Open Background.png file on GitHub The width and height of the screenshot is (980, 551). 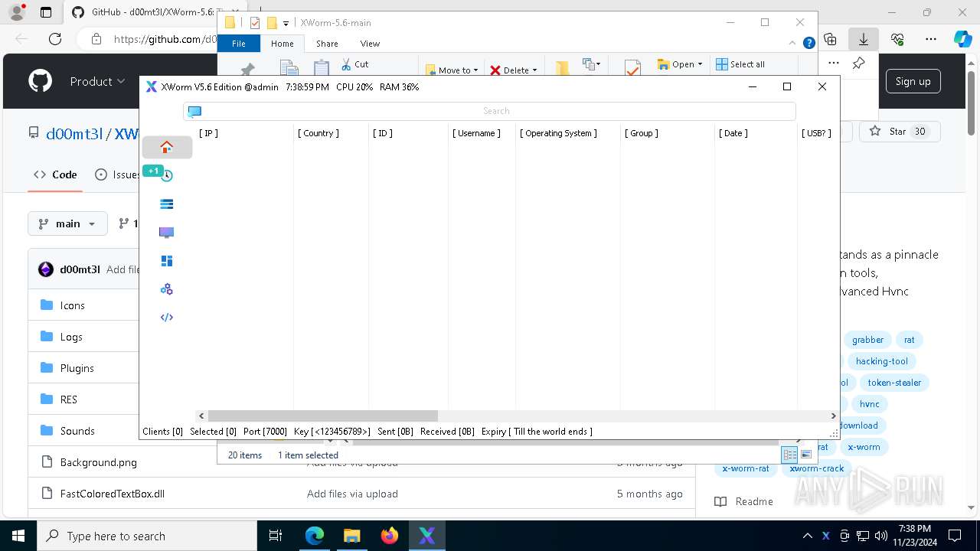[x=99, y=462]
